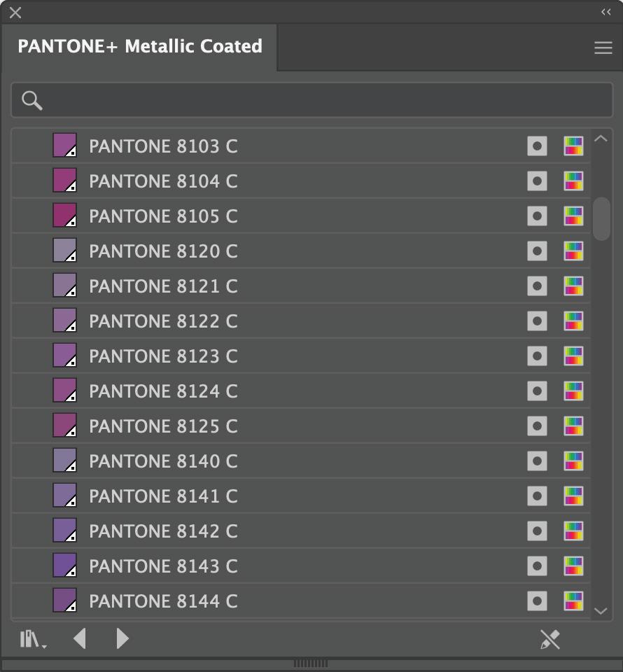Screen dimensions: 623x672
Task: Load previous swatch library
Action: pyautogui.click(x=80, y=638)
